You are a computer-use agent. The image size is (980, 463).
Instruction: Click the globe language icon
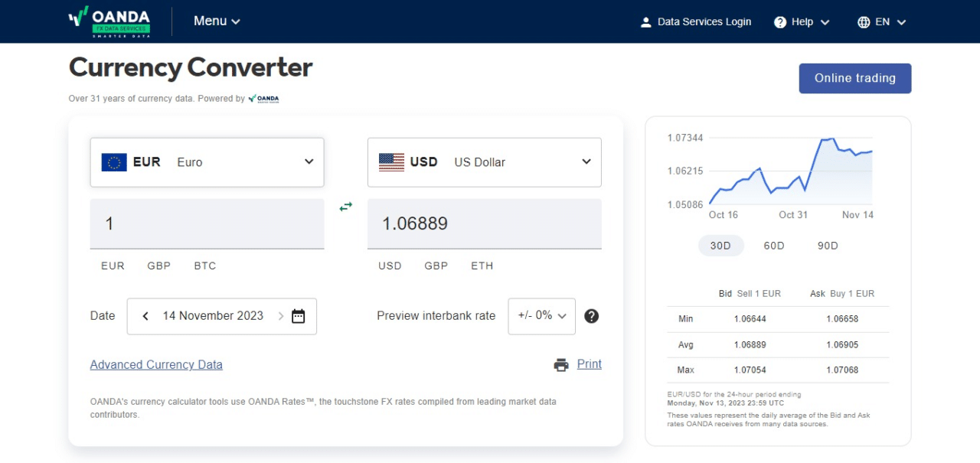[864, 22]
